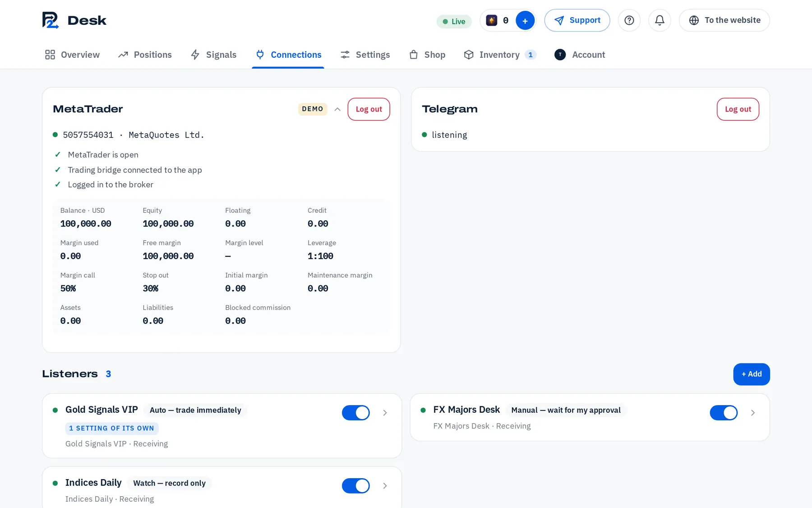812x508 pixels.
Task: Click the paper plane icon in Support
Action: [559, 20]
